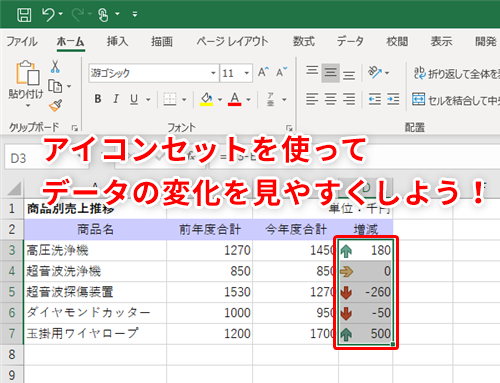The image size is (500, 383).
Task: Open font color dropdown arrow
Action: point(248,99)
